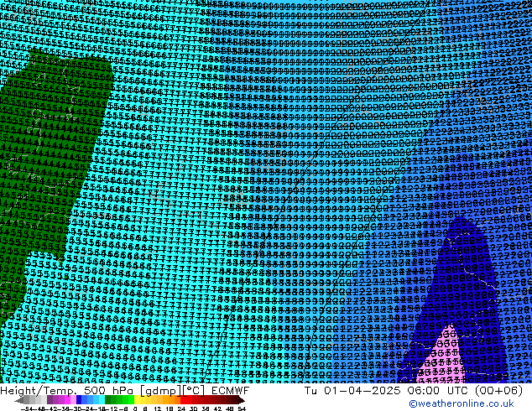Click the yellow swatch at legend value 0
The image size is (532, 411).
click(137, 400)
